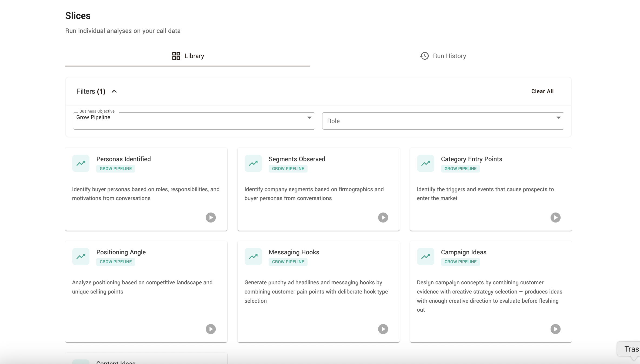This screenshot has width=640, height=364.
Task: Run the Personas Identified slice
Action: [x=211, y=217]
